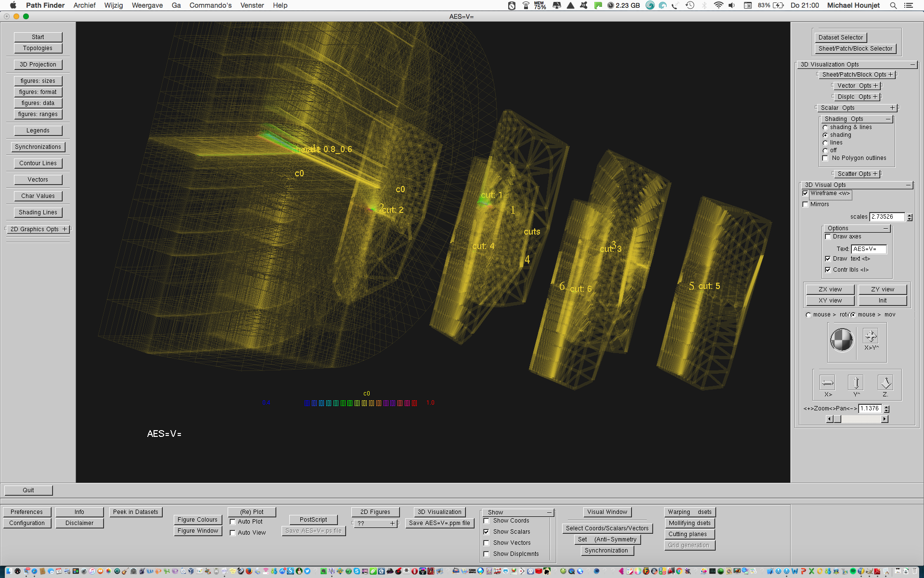Click the ZX view button
924x578 pixels.
coord(830,289)
